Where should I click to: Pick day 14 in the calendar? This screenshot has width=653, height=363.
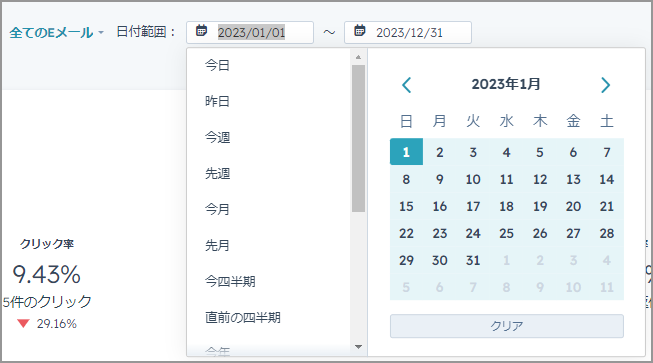(x=607, y=179)
